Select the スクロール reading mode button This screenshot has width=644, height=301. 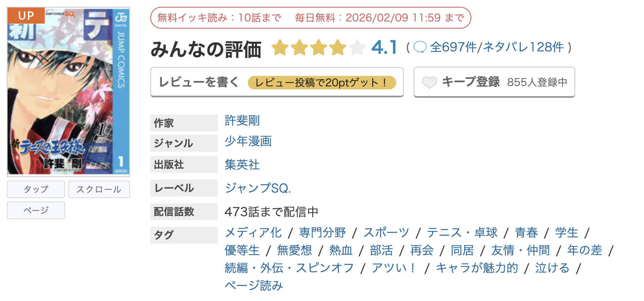click(99, 189)
